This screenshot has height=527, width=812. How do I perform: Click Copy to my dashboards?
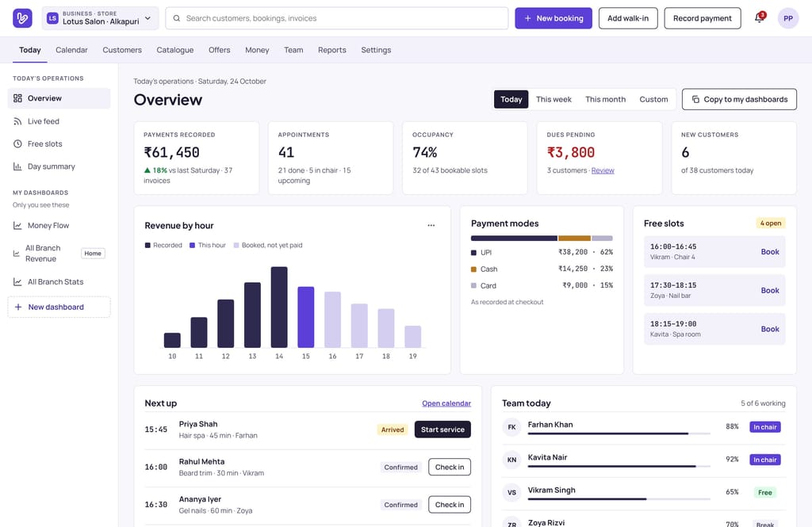739,99
